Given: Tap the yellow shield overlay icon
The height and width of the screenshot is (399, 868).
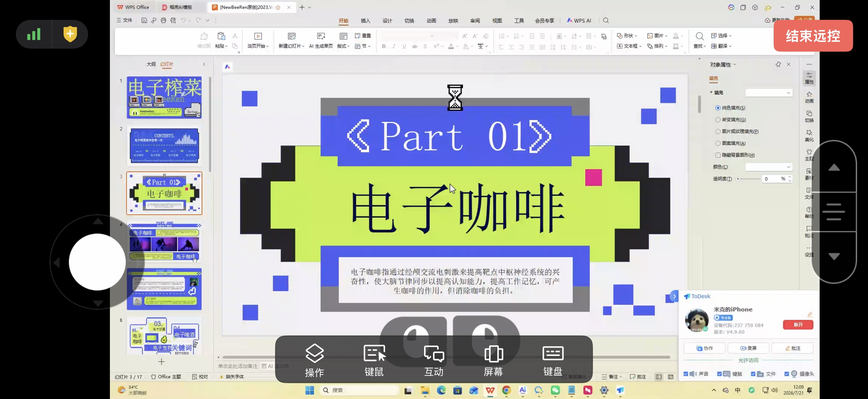Looking at the screenshot, I should point(70,34).
